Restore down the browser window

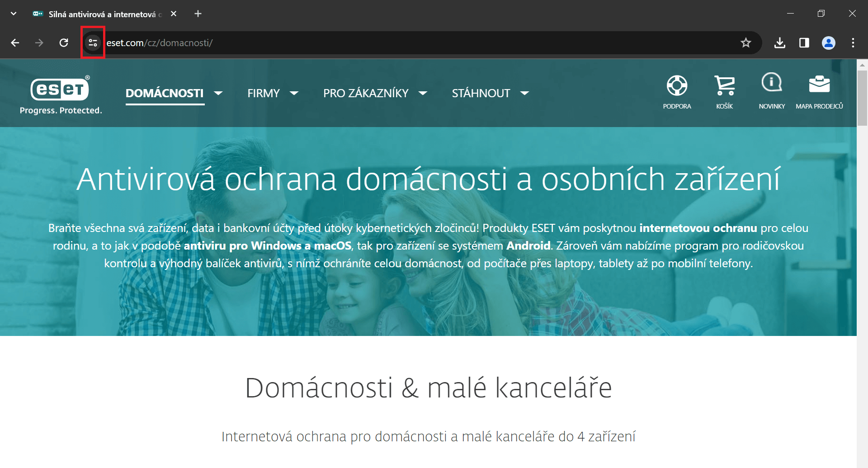[821, 14]
